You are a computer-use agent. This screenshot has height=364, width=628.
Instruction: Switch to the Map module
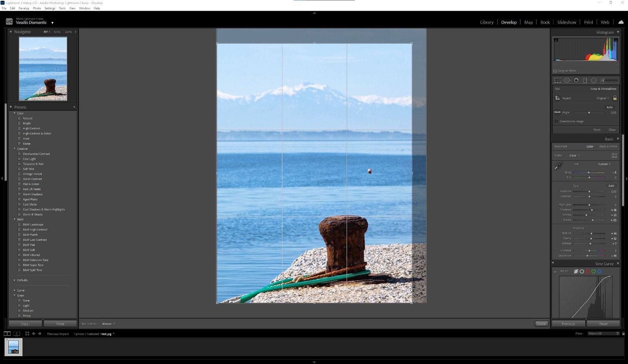[529, 22]
